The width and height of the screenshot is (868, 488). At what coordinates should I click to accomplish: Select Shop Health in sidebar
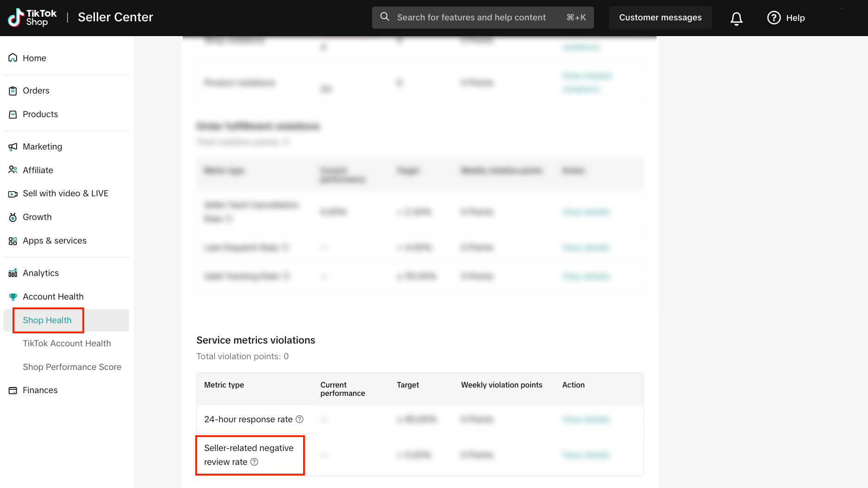point(47,320)
